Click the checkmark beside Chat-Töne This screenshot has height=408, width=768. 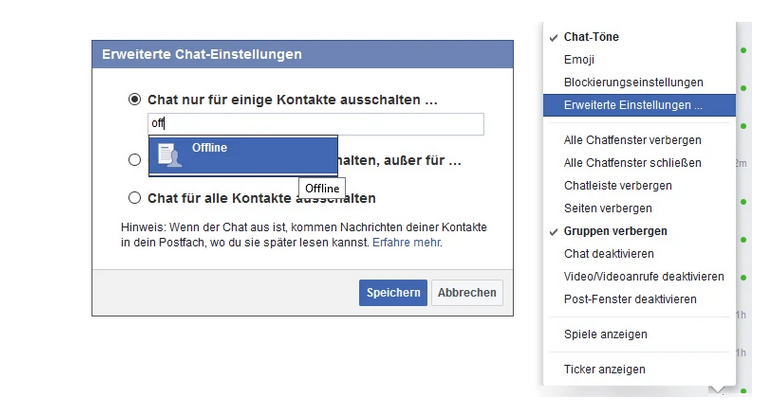pyautogui.click(x=553, y=38)
